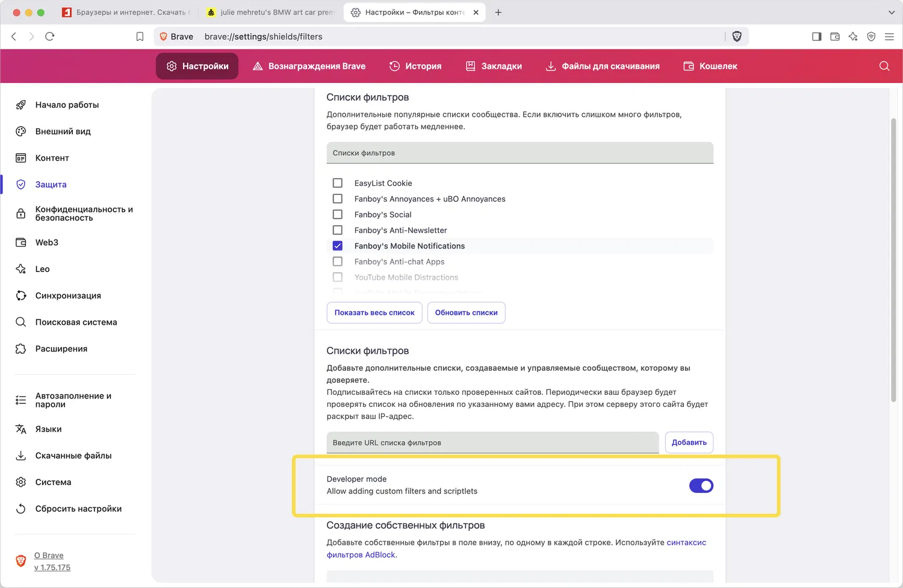Open the Brave Wallet toolbar icon
The height and width of the screenshot is (588, 903).
(835, 37)
